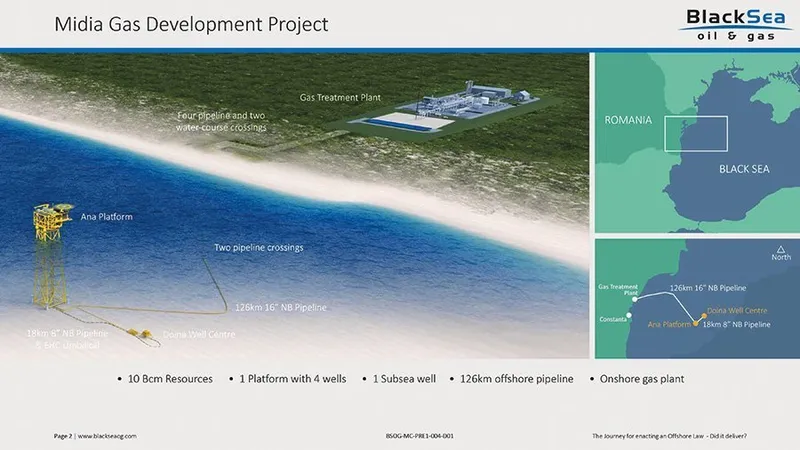The width and height of the screenshot is (800, 450).
Task: Click the Constanta location dot on map
Action: click(x=629, y=317)
